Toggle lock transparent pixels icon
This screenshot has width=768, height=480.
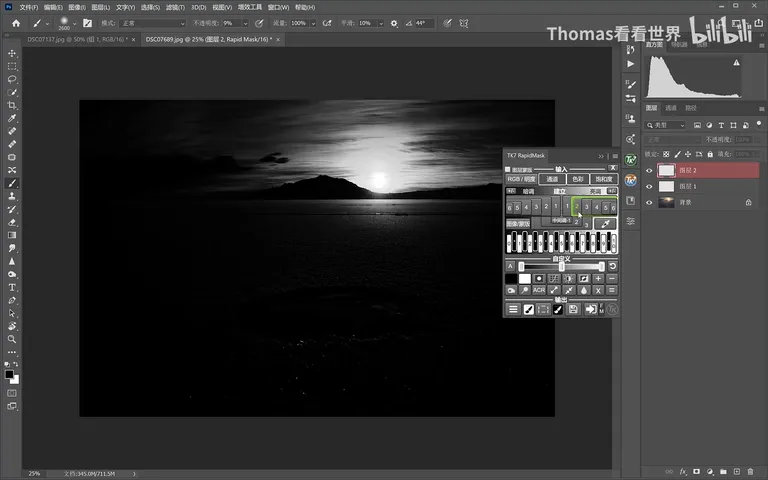666,154
